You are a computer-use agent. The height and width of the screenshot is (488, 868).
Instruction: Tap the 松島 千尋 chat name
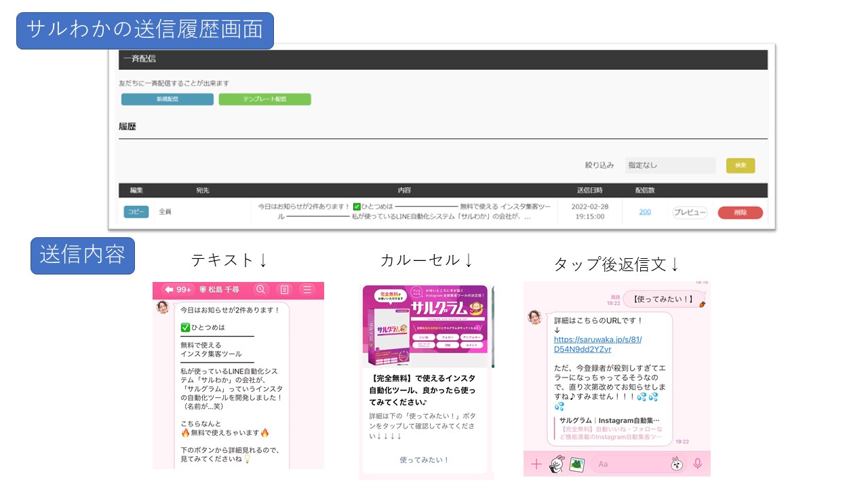(x=224, y=289)
